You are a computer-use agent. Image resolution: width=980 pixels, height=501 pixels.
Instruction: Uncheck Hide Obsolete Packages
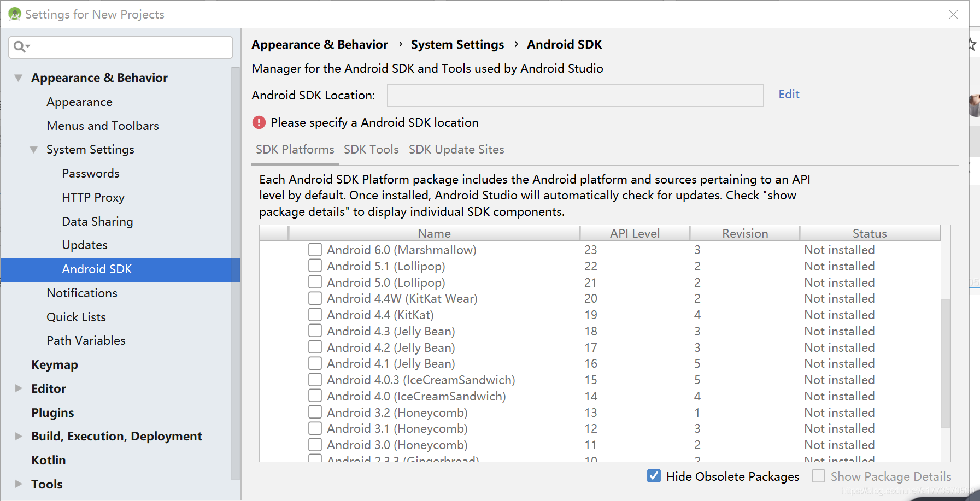(654, 476)
